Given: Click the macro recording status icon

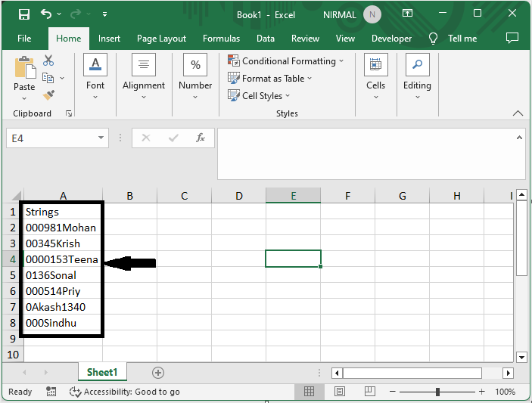Looking at the screenshot, I should pyautogui.click(x=51, y=392).
